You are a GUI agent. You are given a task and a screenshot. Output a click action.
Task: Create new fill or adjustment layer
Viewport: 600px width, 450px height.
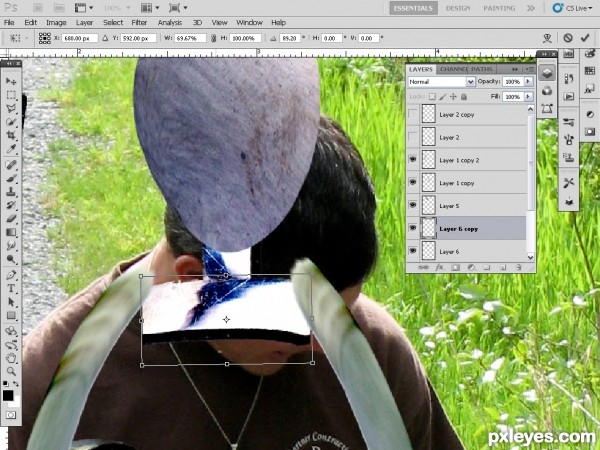[x=471, y=267]
